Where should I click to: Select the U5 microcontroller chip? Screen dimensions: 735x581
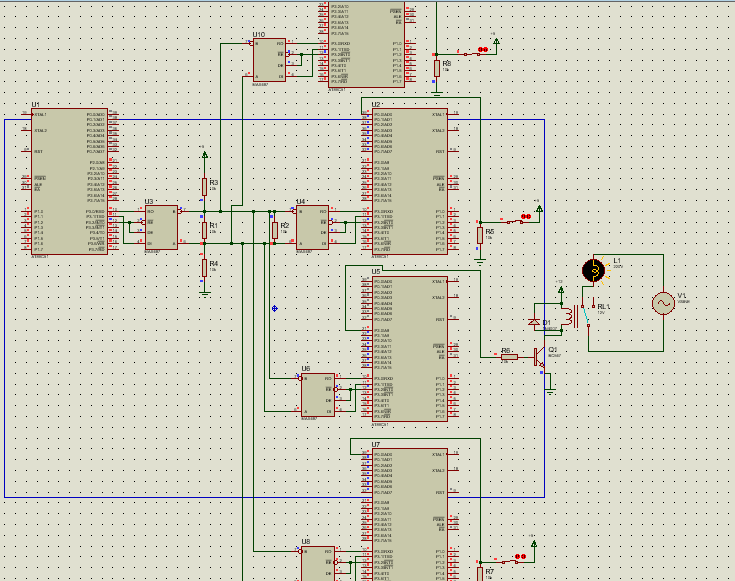(410, 349)
